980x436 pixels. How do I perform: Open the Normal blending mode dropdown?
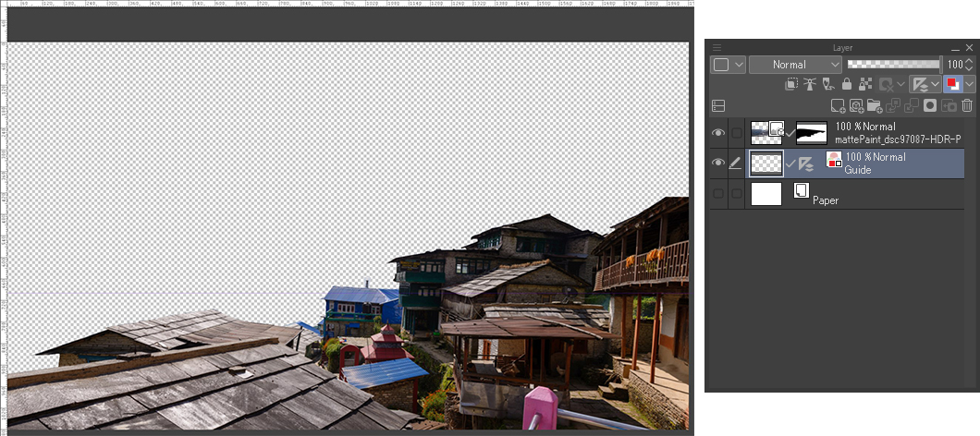[795, 65]
